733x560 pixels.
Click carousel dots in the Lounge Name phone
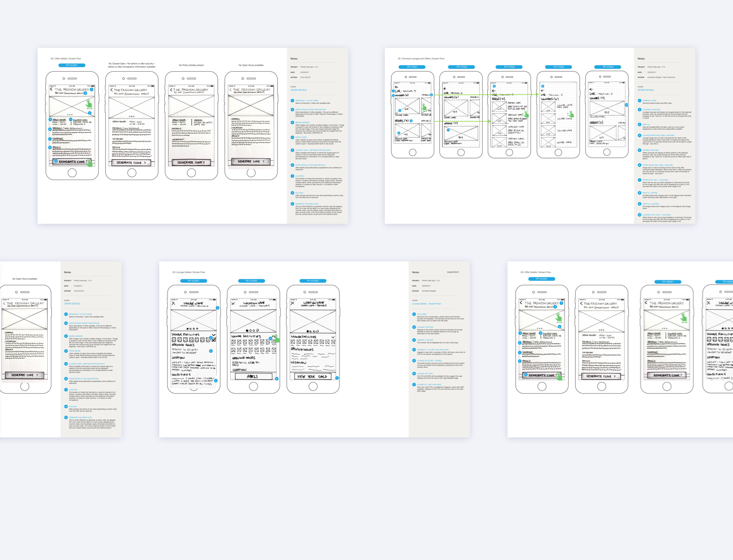point(193,329)
